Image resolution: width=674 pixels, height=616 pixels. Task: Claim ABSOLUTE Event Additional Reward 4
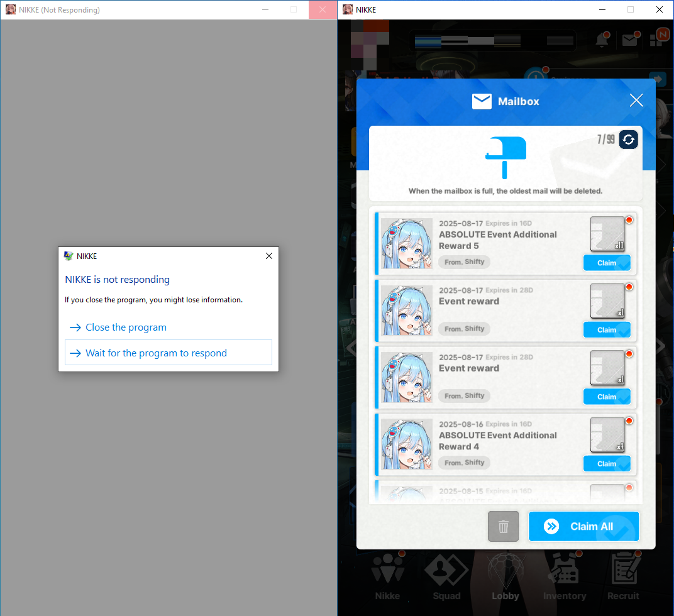(607, 463)
